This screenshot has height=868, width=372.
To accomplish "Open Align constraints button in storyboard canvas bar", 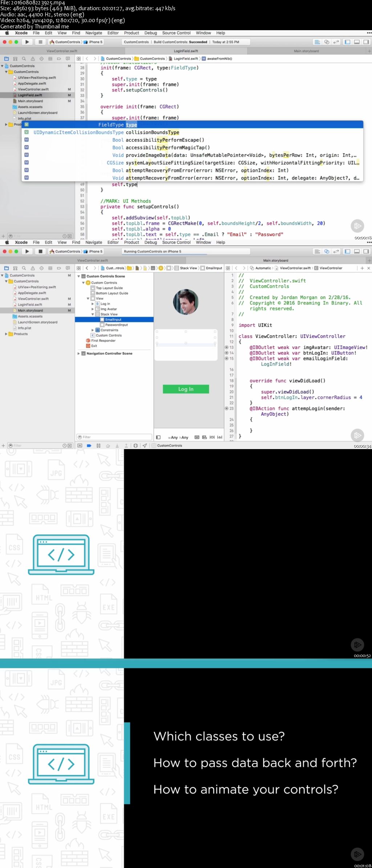I will pos(205,437).
